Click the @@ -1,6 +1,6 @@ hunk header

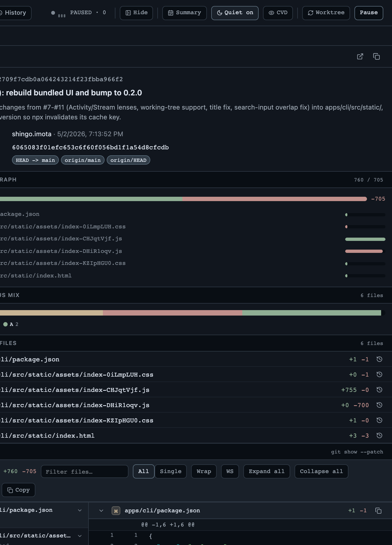click(168, 525)
